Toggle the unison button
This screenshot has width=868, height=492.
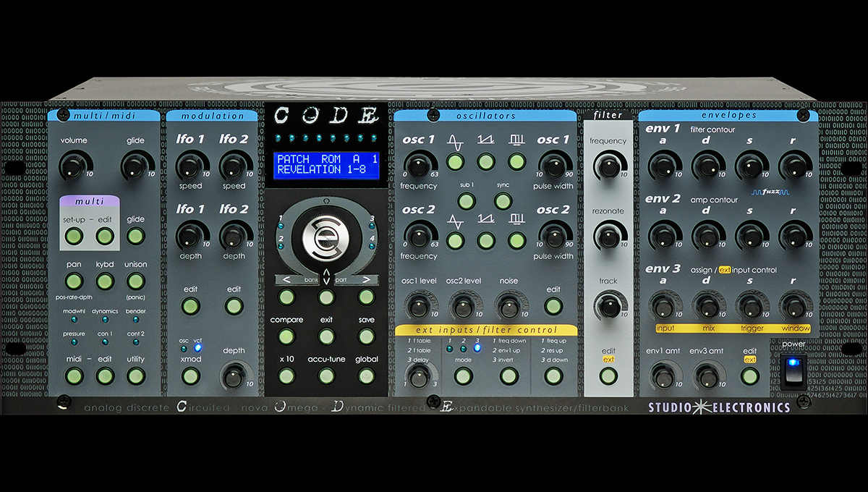[136, 281]
